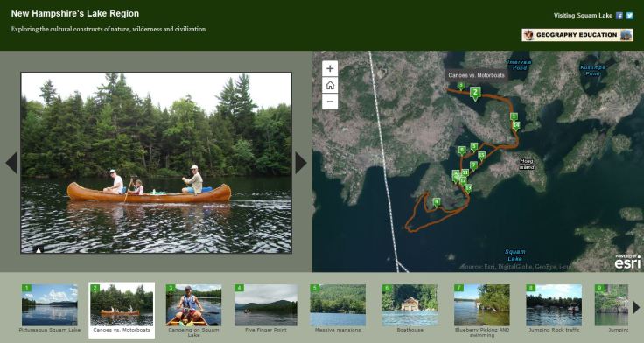644x343 pixels.
Task: Select map marker number 1
Action: [x=514, y=117]
